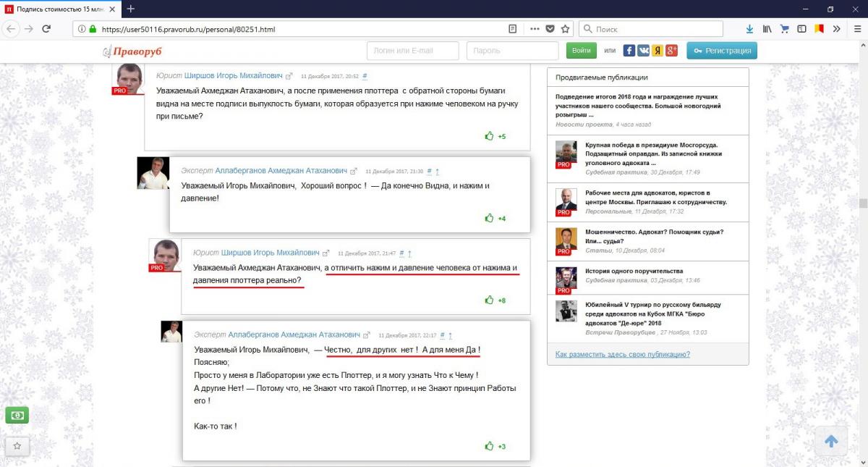
Task: Click the Регистрация button
Action: (722, 51)
